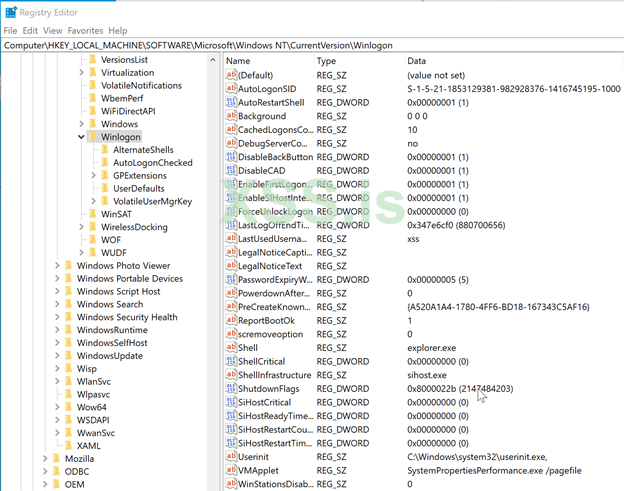Open the Edit menu
The width and height of the screenshot is (624, 491).
[x=30, y=31]
